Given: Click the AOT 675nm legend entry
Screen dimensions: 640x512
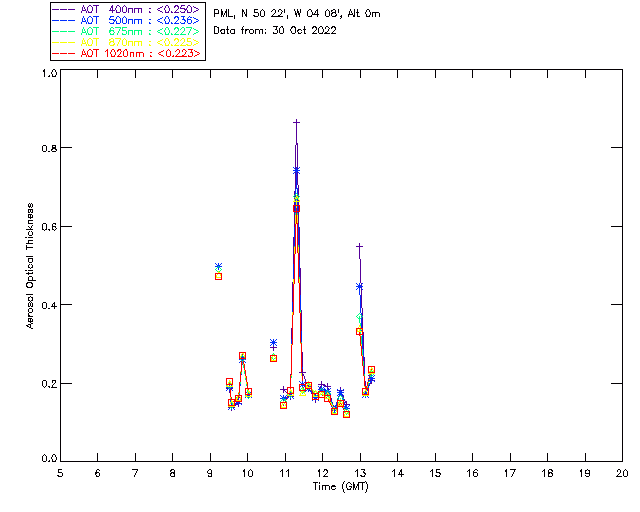Looking at the screenshot, I should click(x=127, y=31).
